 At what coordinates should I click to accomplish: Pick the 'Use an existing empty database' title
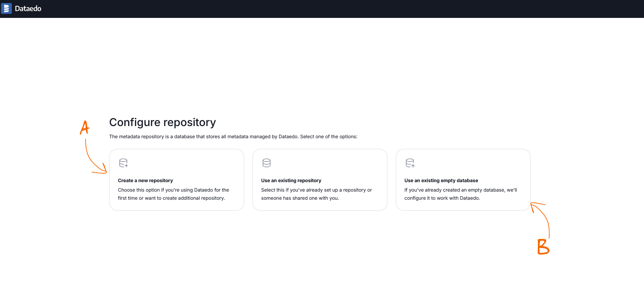441,180
